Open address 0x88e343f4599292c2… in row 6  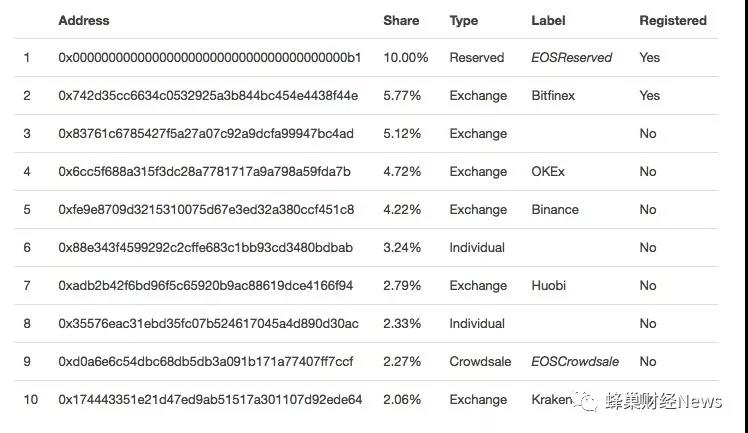pos(206,247)
